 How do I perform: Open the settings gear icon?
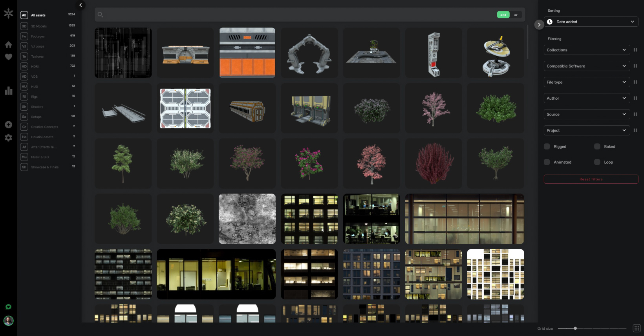tap(8, 138)
